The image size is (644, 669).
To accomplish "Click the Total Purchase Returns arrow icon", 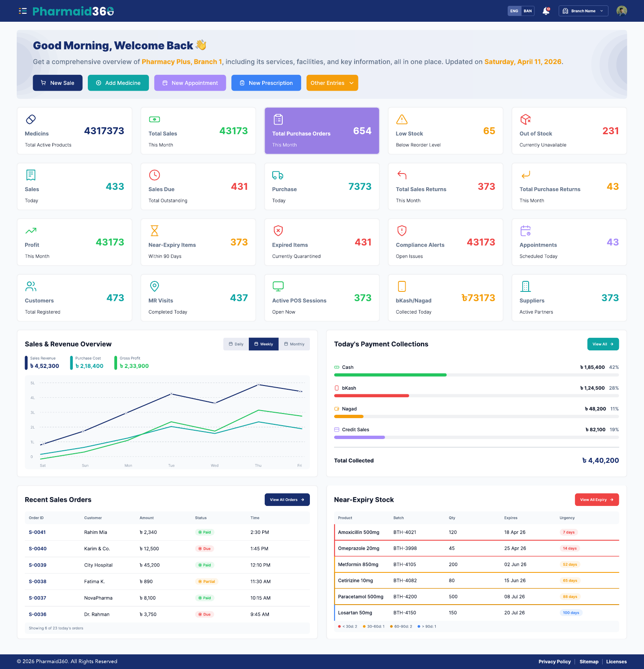I will 526,174.
